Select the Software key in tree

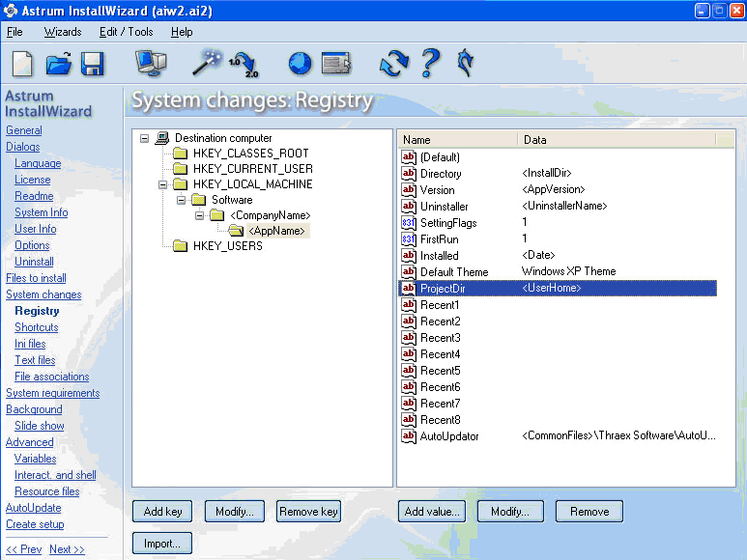(x=232, y=200)
